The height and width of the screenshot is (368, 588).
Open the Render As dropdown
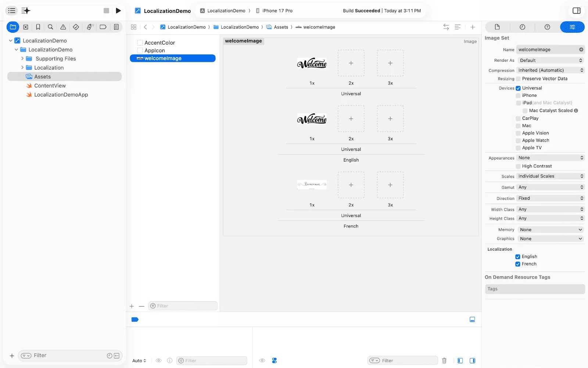[x=550, y=60]
